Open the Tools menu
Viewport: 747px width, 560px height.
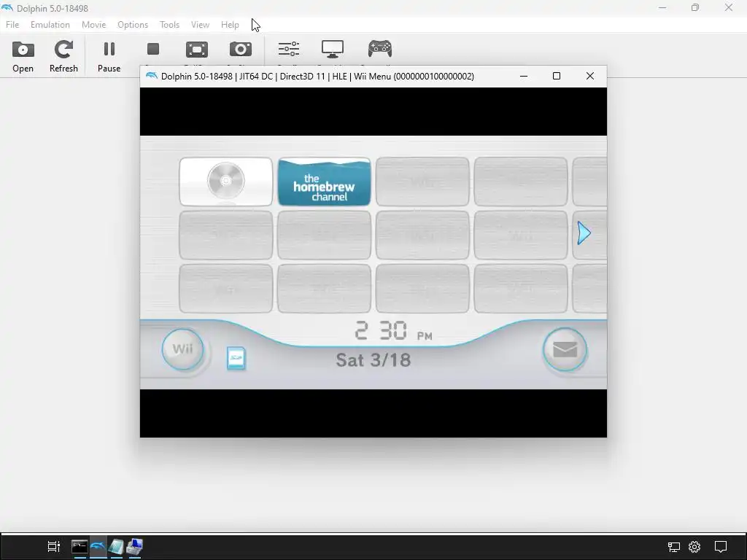pos(169,25)
